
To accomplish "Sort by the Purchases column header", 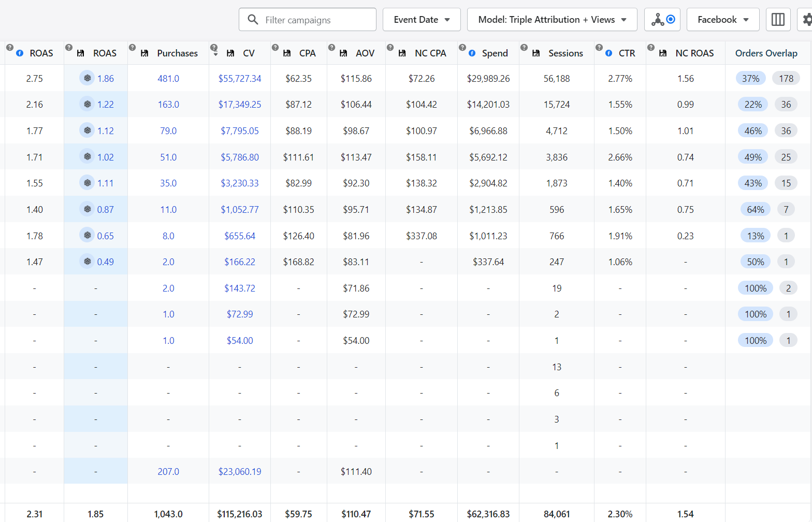I will pyautogui.click(x=177, y=53).
